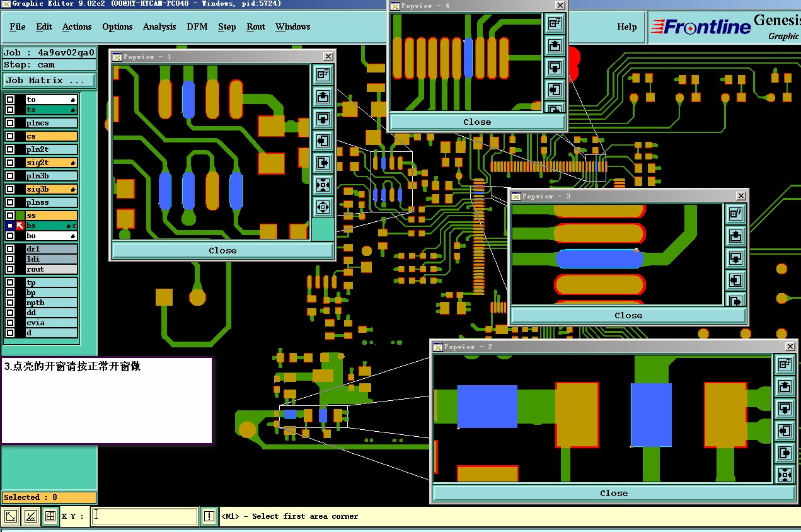
Task: Click the diagonal-arrow area select icon at bottom left
Action: (10, 517)
